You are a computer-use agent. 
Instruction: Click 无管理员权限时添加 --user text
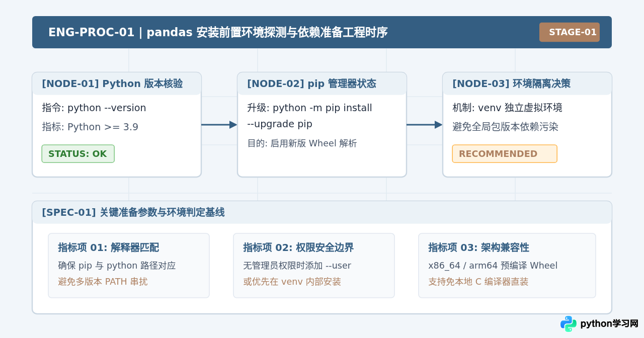(297, 266)
